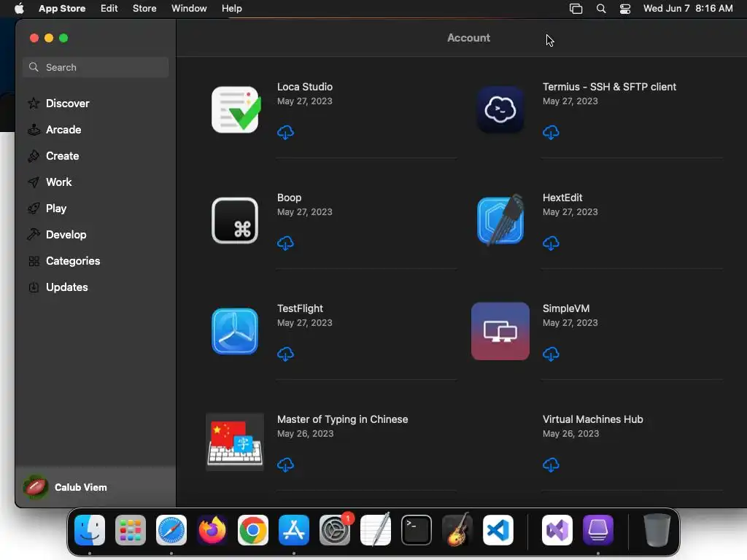
Task: Open the TestFlight app icon
Action: click(x=235, y=332)
